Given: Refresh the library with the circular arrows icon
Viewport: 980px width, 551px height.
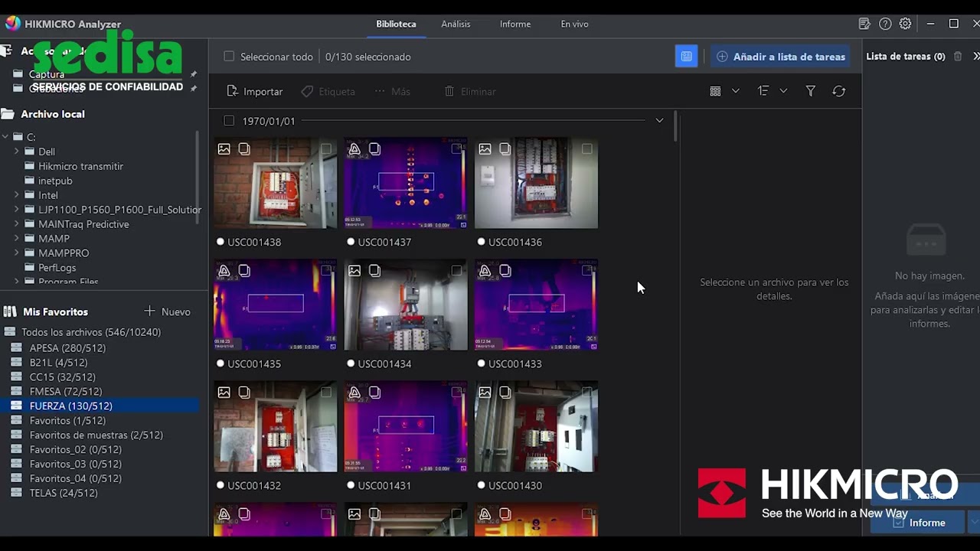Looking at the screenshot, I should coord(839,91).
